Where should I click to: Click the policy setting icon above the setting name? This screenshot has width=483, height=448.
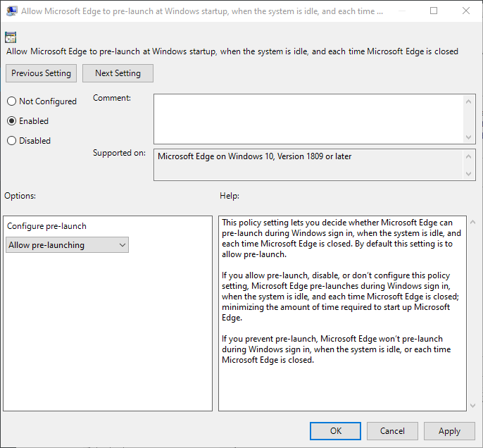click(x=11, y=37)
